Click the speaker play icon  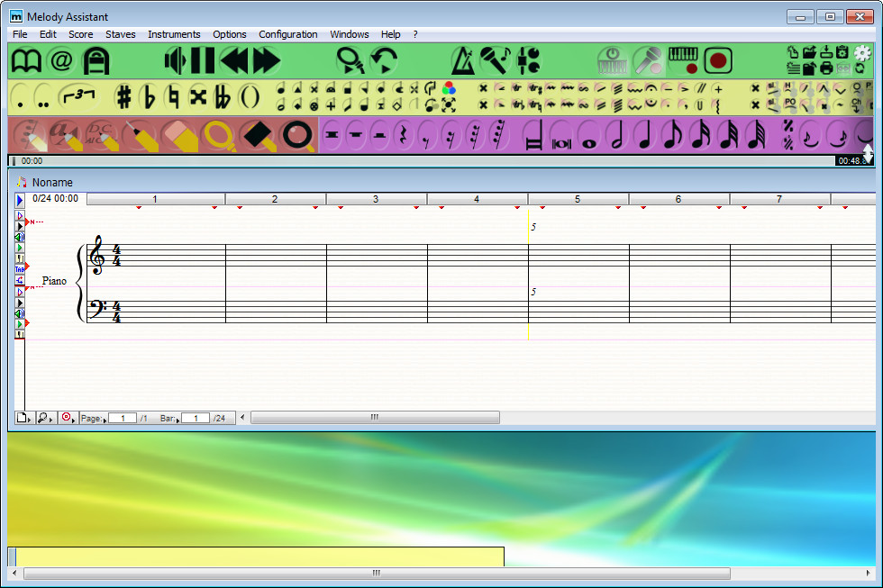(x=175, y=60)
